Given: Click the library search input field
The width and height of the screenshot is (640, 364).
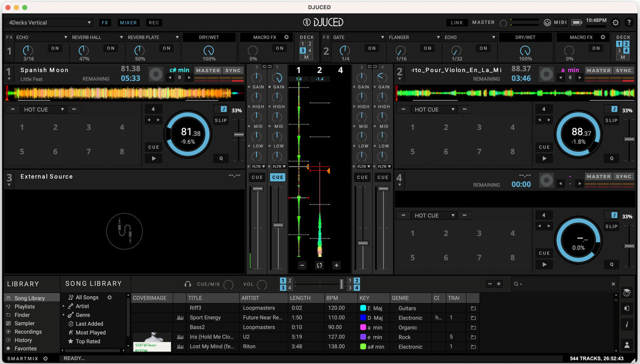Looking at the screenshot, I should [x=564, y=284].
